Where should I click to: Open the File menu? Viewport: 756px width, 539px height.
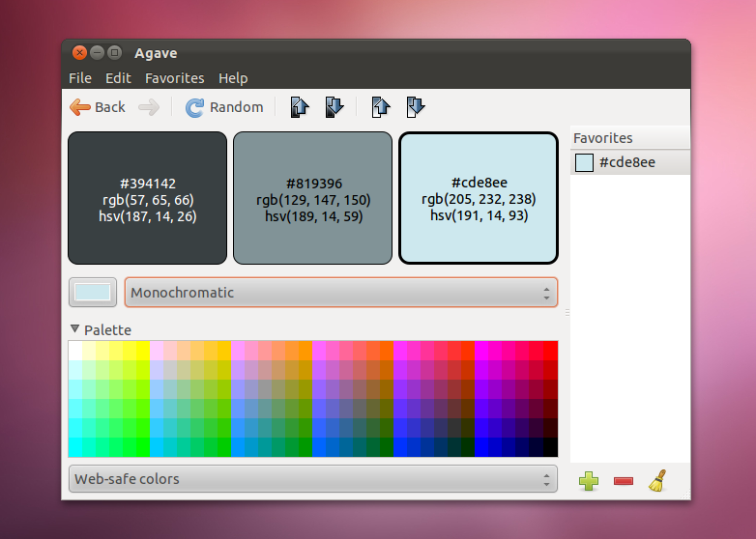pos(80,78)
